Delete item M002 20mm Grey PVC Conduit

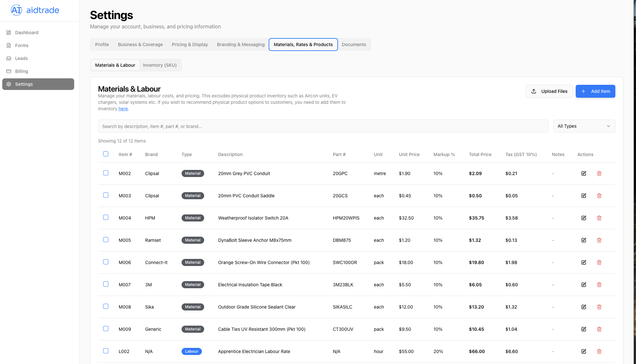(599, 173)
